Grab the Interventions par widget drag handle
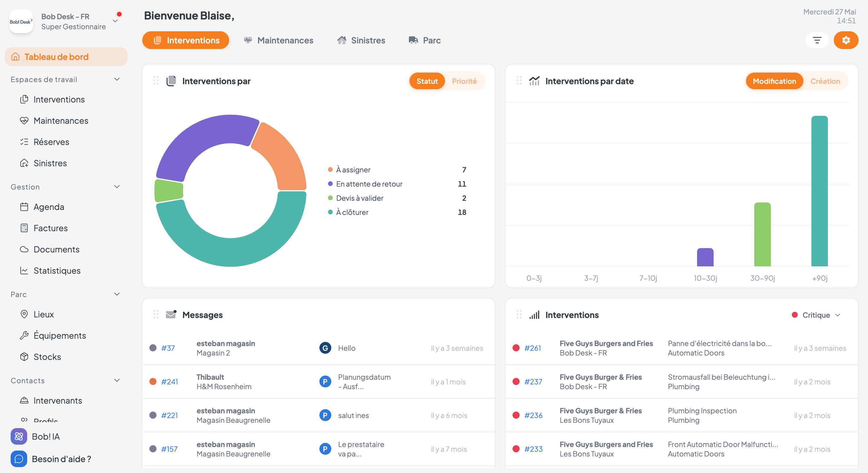Screen dimensions: 868x473 tap(156, 81)
